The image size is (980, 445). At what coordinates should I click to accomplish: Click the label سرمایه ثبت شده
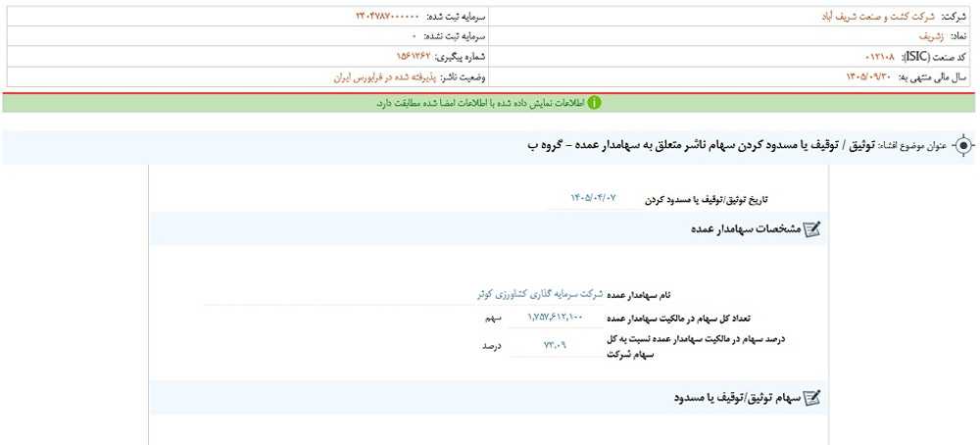click(x=456, y=17)
